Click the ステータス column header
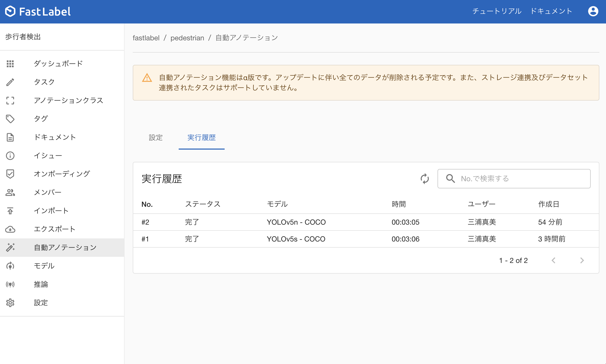The height and width of the screenshot is (364, 606). [x=203, y=204]
